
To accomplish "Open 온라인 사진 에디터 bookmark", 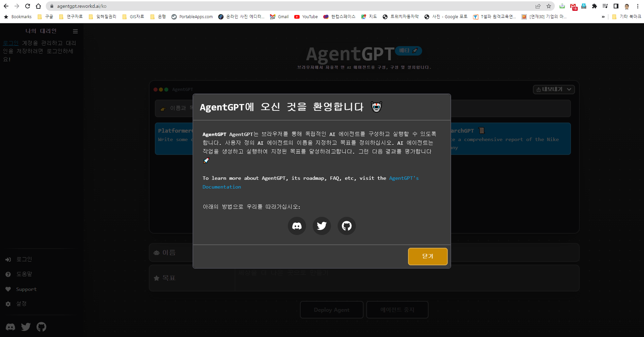I will point(241,17).
